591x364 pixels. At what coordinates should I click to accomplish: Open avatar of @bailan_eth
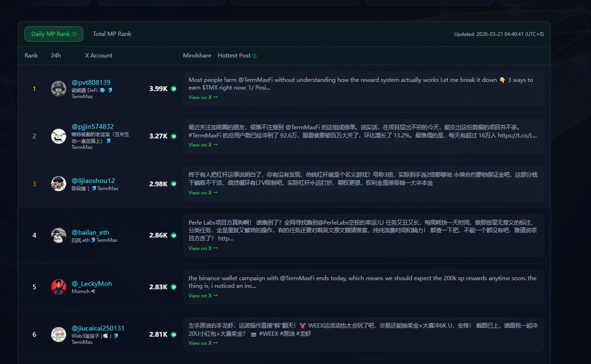(x=59, y=235)
